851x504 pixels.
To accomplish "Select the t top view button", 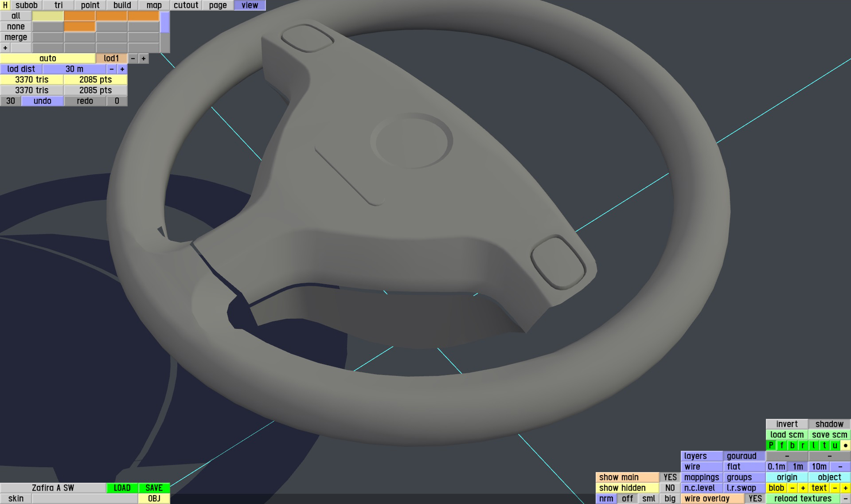I will coord(824,445).
